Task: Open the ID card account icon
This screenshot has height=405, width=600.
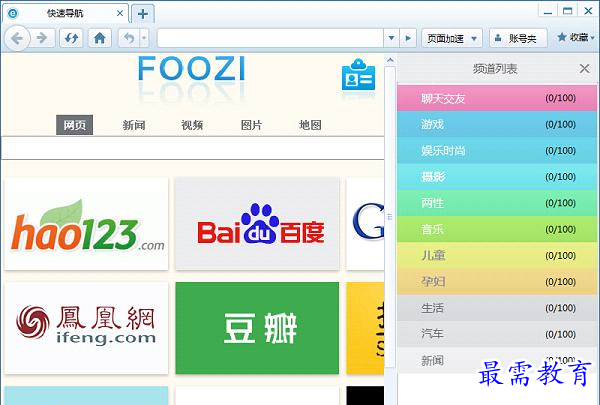Action: [x=358, y=75]
